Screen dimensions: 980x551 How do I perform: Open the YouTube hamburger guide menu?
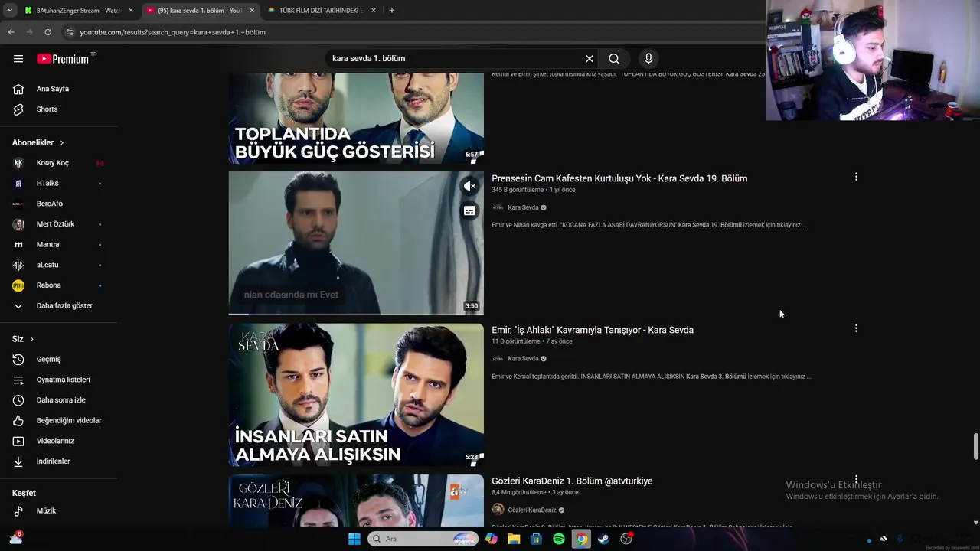pos(18,58)
